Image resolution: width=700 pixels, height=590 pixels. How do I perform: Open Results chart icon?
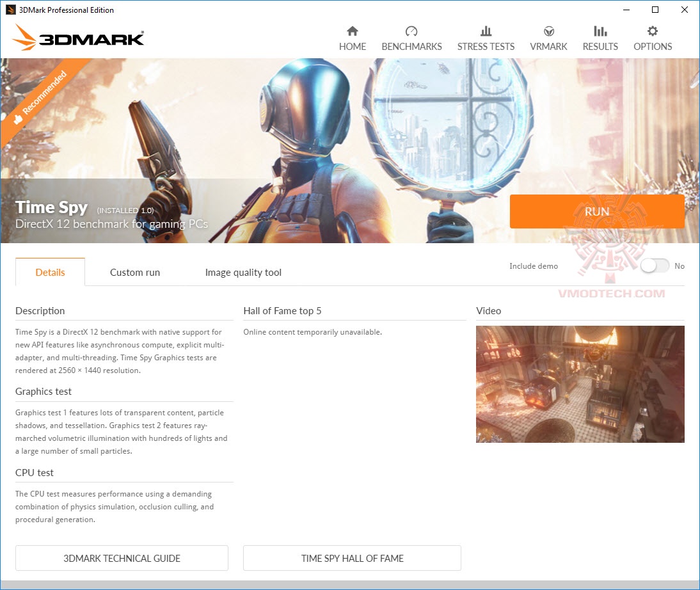[600, 31]
